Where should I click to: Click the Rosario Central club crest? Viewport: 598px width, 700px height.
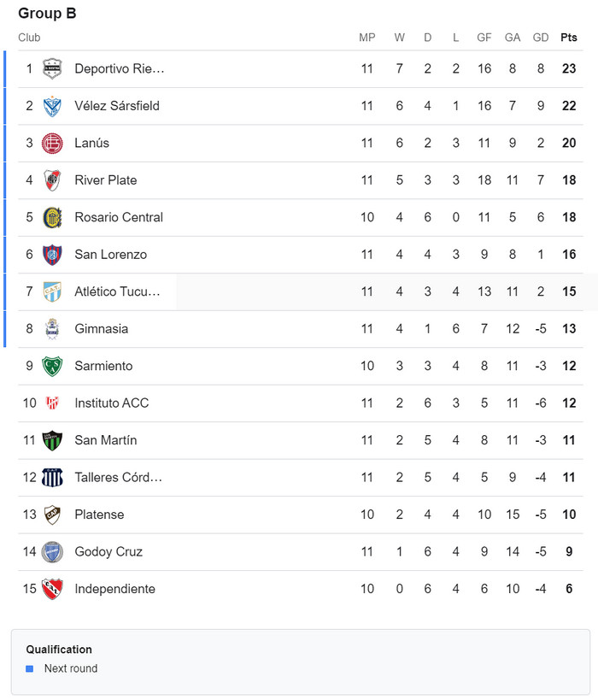pyautogui.click(x=52, y=217)
